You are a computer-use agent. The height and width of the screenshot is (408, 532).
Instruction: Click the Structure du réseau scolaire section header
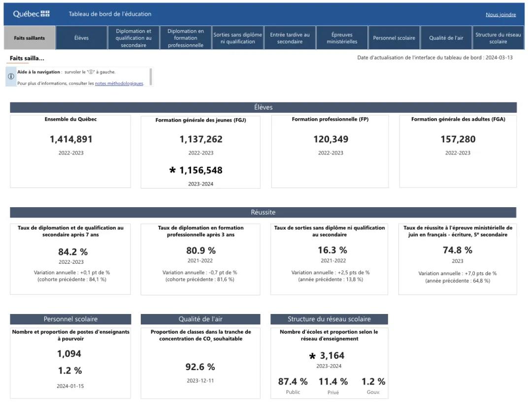pyautogui.click(x=329, y=319)
